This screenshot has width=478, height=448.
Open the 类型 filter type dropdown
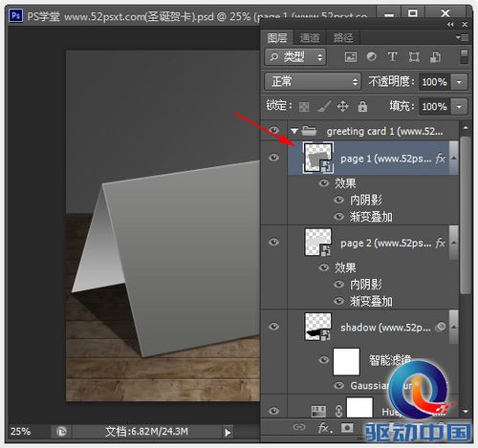[295, 57]
